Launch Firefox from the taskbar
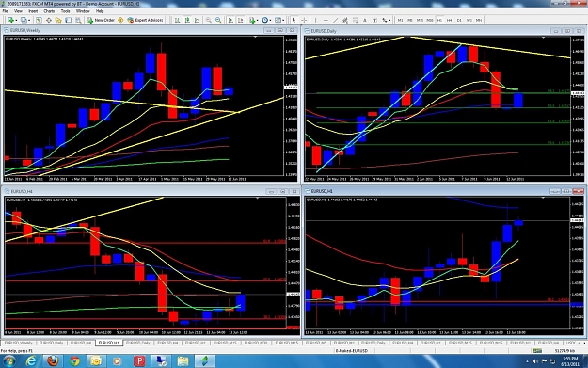Viewport: 588px width, 368px height. tap(53, 361)
